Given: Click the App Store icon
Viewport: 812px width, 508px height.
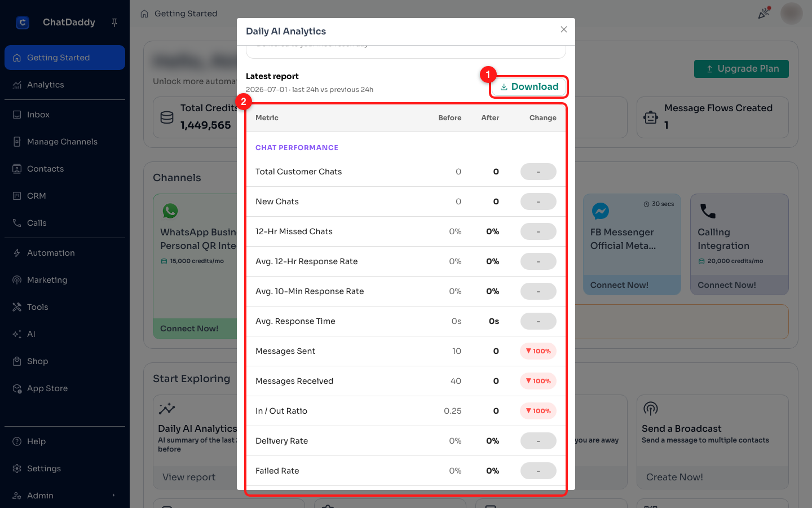Looking at the screenshot, I should point(17,388).
